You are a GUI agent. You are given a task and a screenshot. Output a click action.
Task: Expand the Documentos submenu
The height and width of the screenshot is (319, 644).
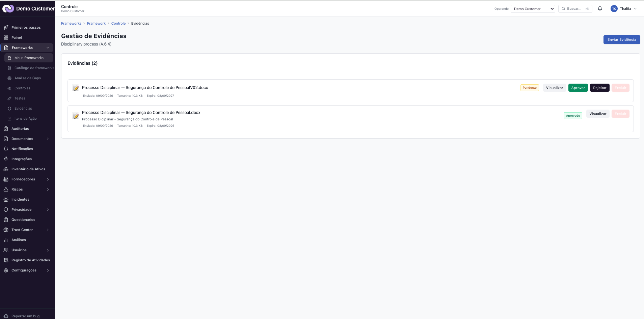tap(48, 139)
